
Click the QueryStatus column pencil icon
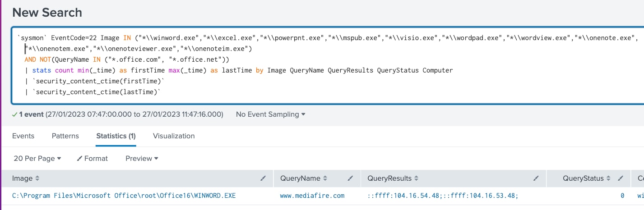pyautogui.click(x=621, y=178)
